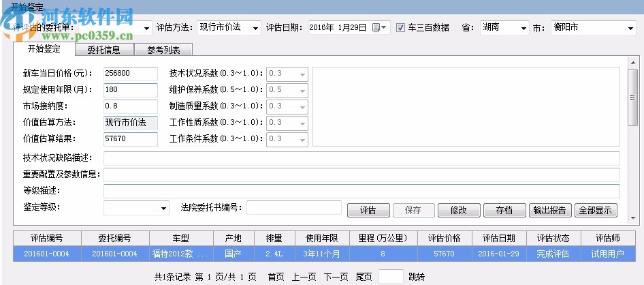644x285 pixels.
Task: Sort by 评估师 column header
Action: pyautogui.click(x=609, y=239)
